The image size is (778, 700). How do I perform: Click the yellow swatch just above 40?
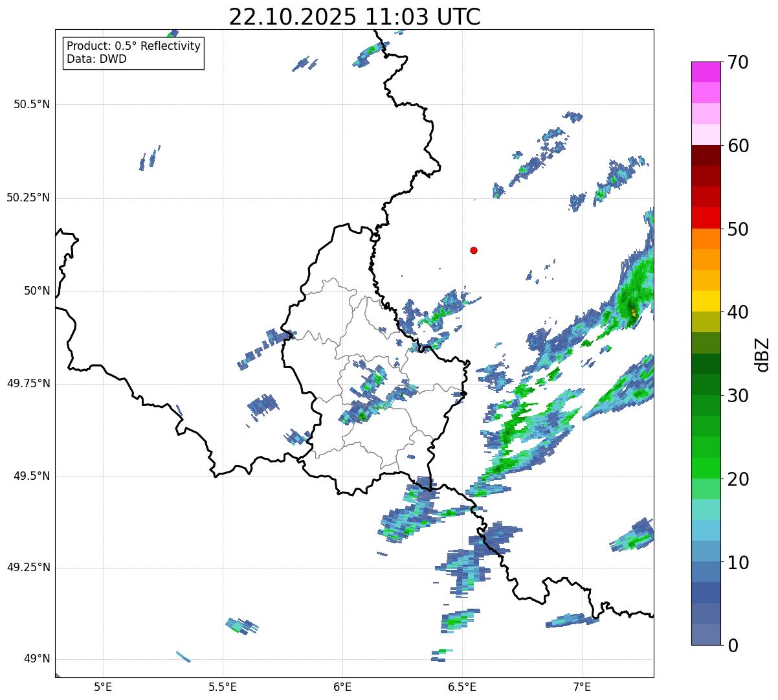pyautogui.click(x=706, y=301)
